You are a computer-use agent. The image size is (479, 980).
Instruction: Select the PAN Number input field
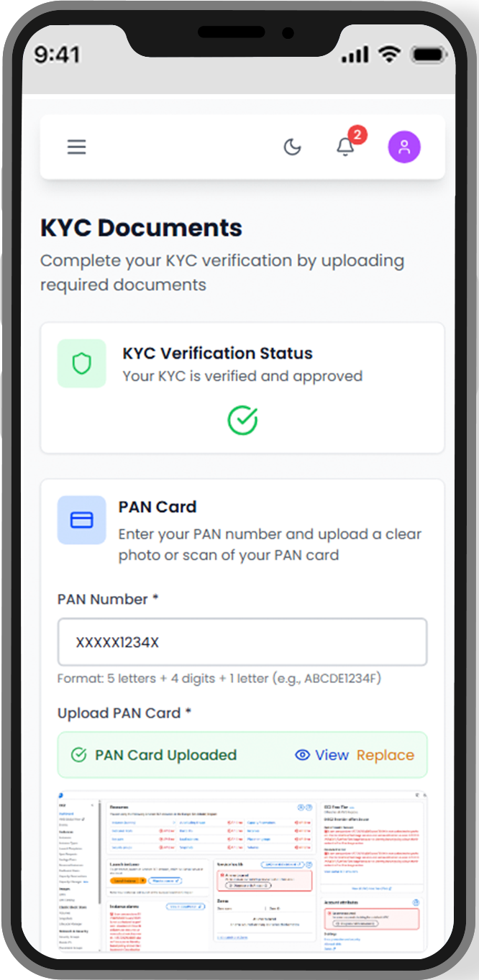coord(242,641)
